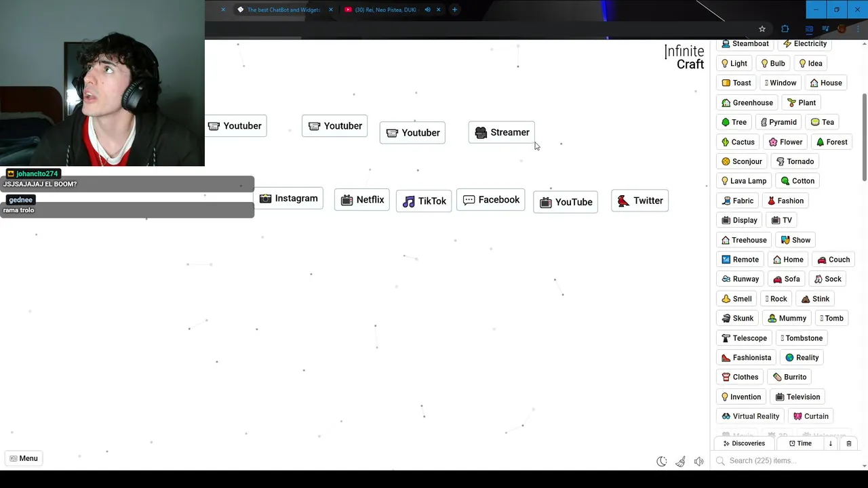
Task: Toggle the Discoveries filter
Action: point(744,443)
